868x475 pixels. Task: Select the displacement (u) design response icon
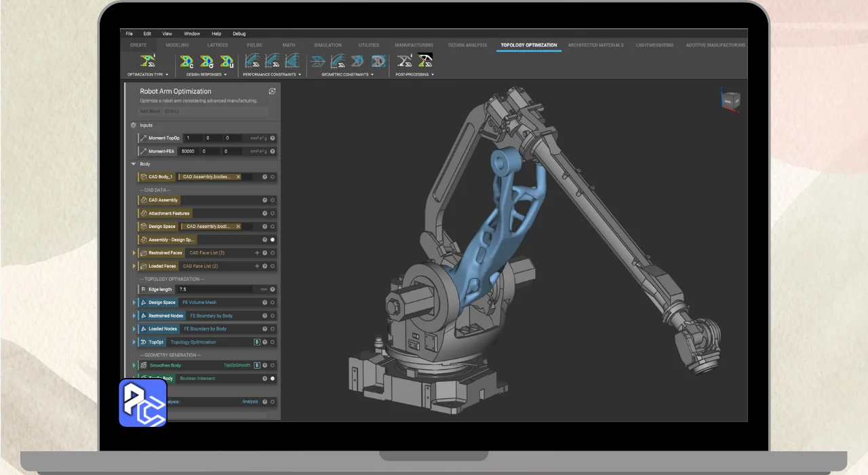(226, 62)
